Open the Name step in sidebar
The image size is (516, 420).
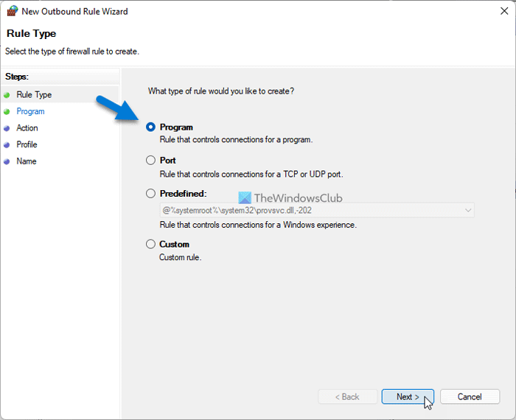click(x=27, y=161)
